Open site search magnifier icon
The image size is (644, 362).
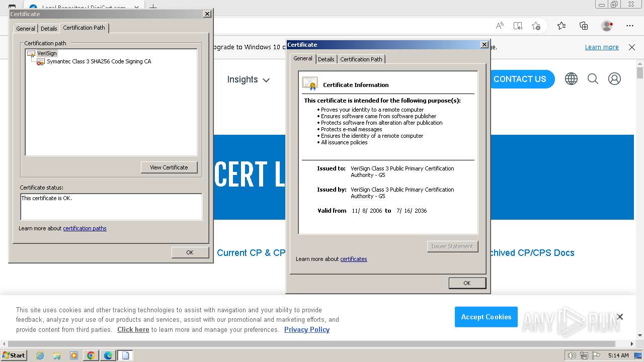point(593,79)
